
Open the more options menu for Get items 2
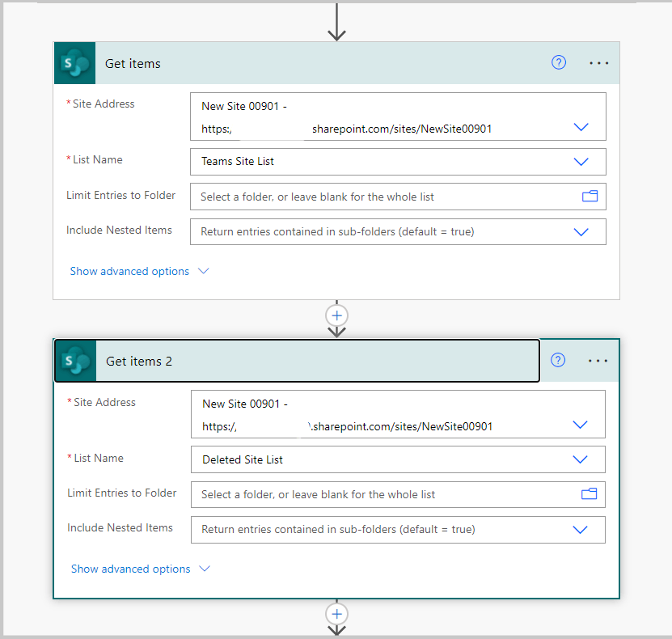click(598, 361)
